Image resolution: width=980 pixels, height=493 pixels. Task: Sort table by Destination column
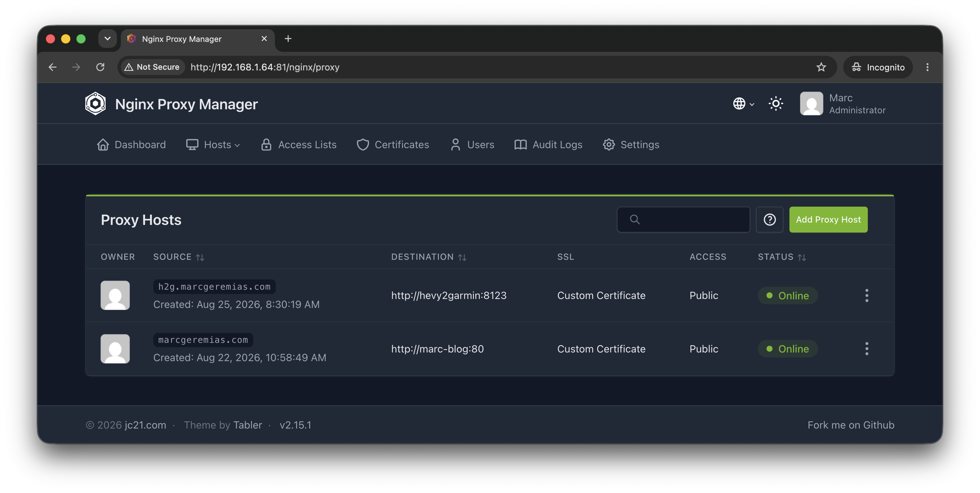(429, 257)
